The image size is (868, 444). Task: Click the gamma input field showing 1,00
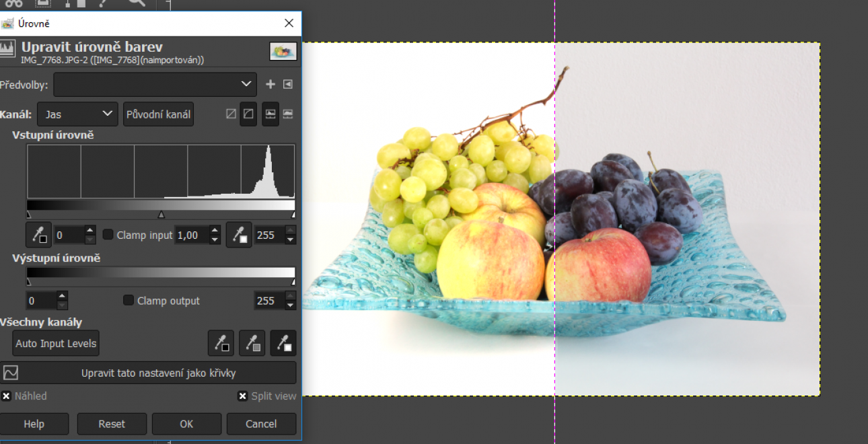[x=192, y=235]
